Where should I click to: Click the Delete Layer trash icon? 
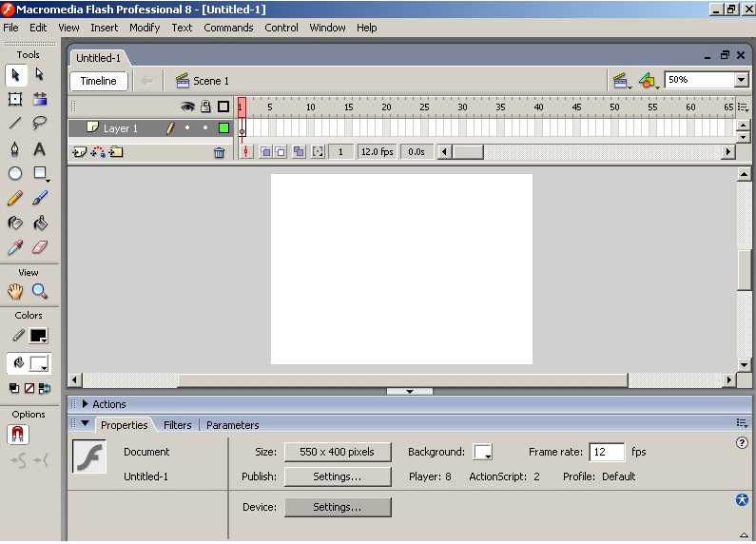(x=220, y=153)
